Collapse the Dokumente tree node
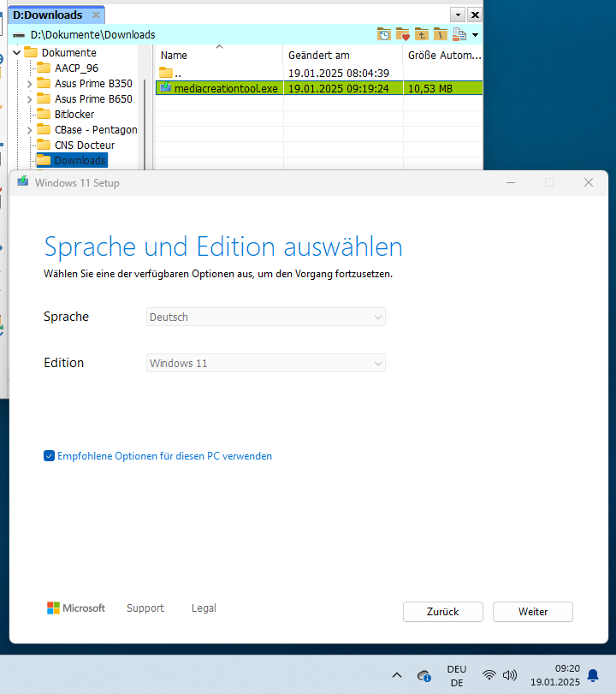Viewport: 616px width, 694px height. pyautogui.click(x=17, y=53)
